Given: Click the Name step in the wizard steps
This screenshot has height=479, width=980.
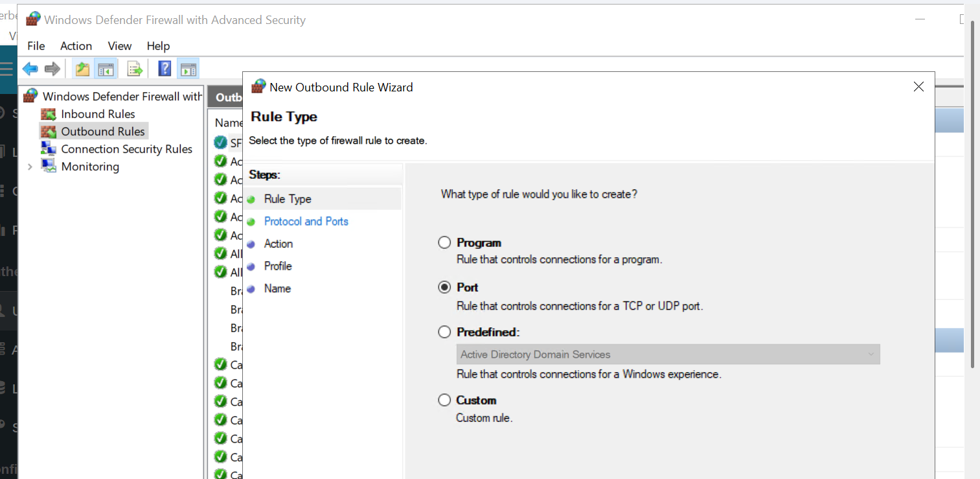Looking at the screenshot, I should point(277,288).
